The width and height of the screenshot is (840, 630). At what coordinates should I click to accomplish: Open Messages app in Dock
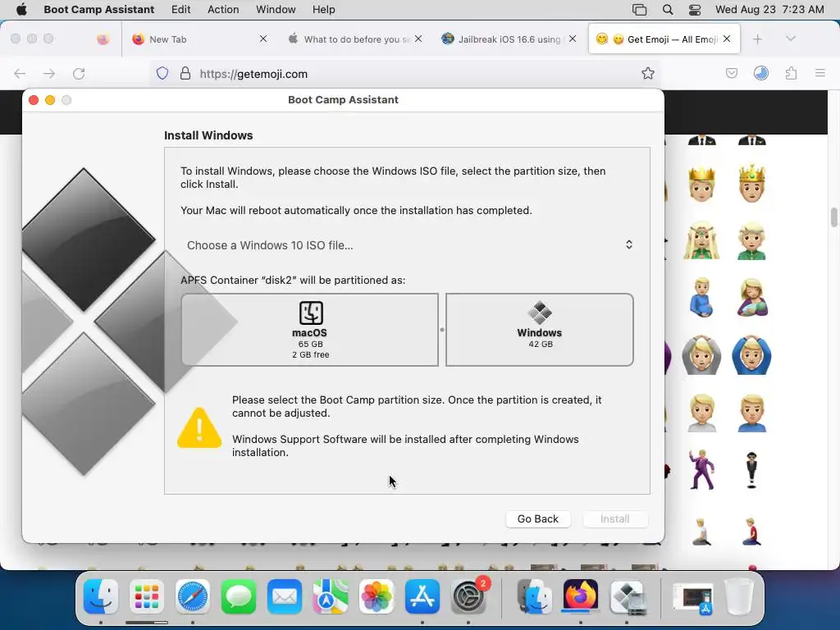coord(239,596)
